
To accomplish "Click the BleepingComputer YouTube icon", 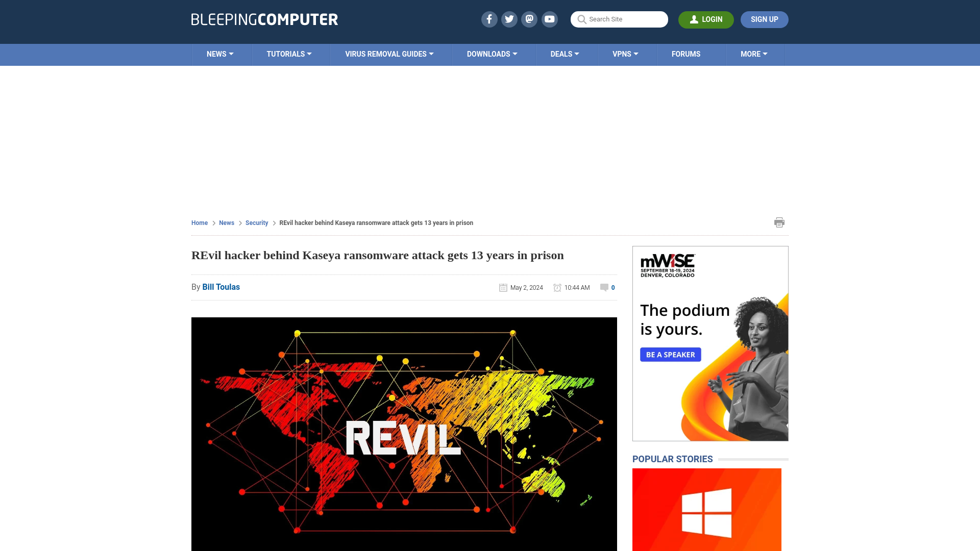I will pyautogui.click(x=549, y=19).
